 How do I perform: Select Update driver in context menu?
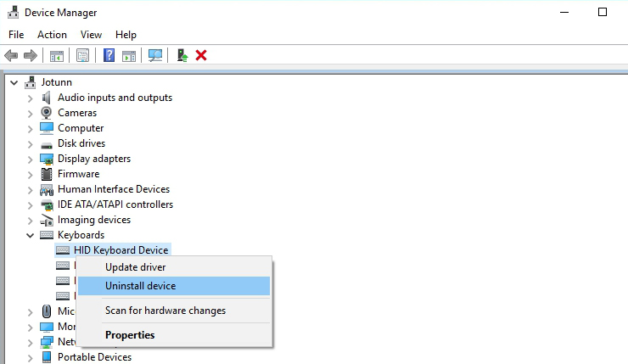point(135,267)
